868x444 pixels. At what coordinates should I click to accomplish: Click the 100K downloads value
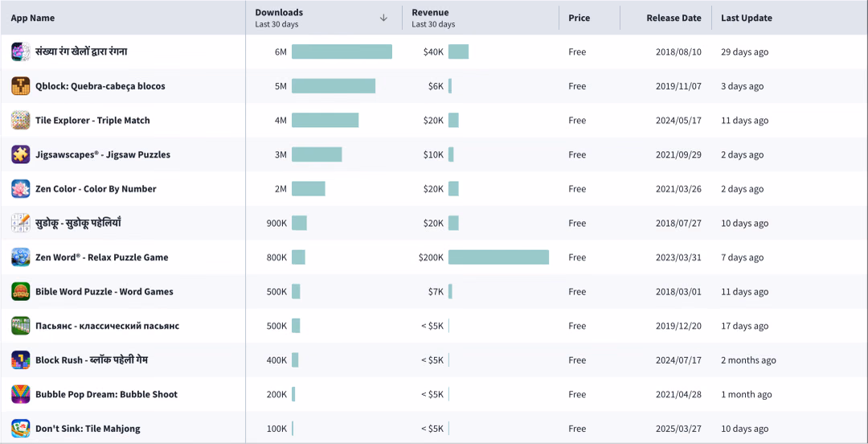click(276, 429)
